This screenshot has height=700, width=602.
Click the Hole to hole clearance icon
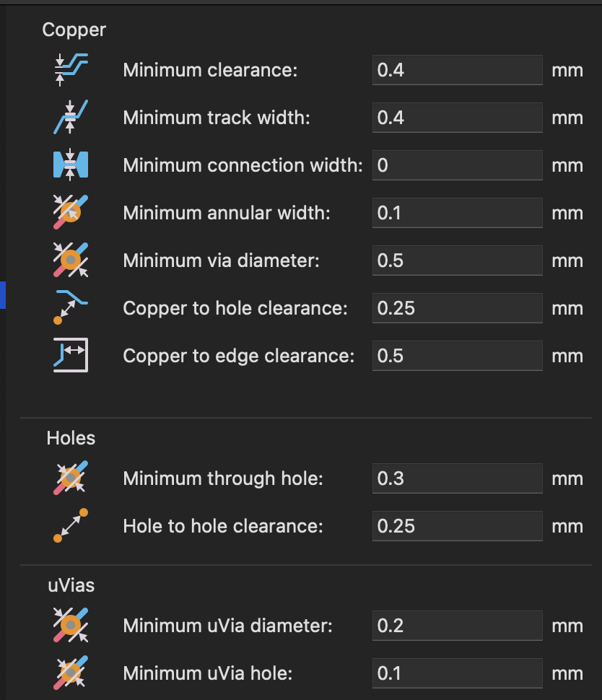tap(71, 526)
